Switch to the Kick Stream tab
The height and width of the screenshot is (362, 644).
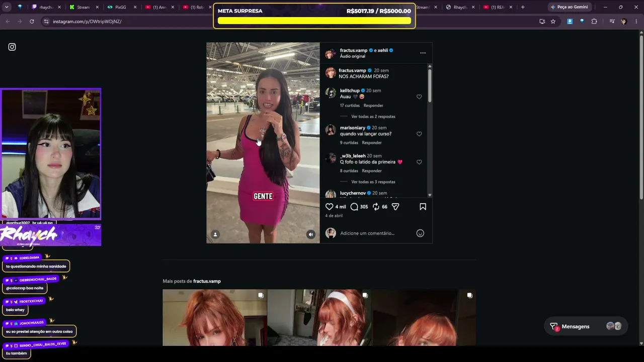pyautogui.click(x=84, y=7)
